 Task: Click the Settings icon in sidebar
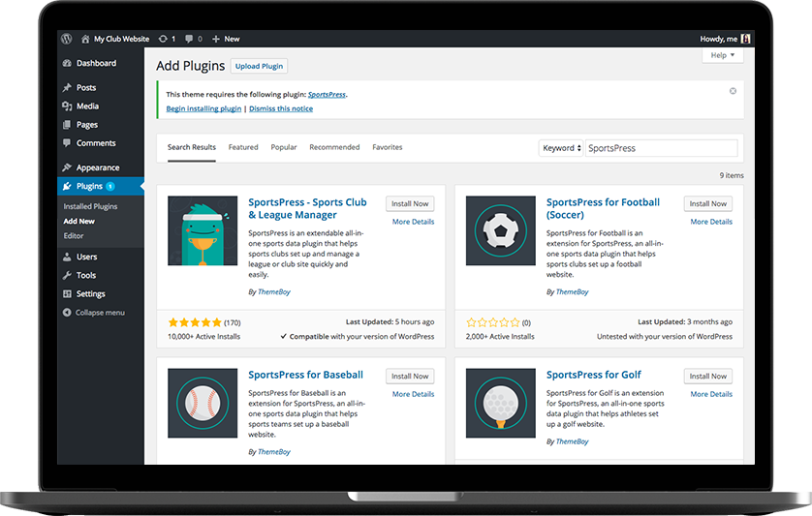pos(67,294)
